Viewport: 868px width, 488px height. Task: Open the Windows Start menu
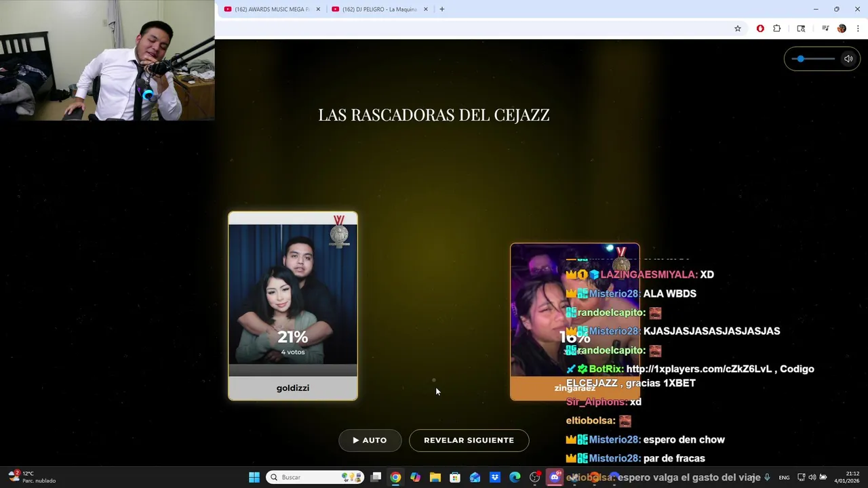coord(254,477)
